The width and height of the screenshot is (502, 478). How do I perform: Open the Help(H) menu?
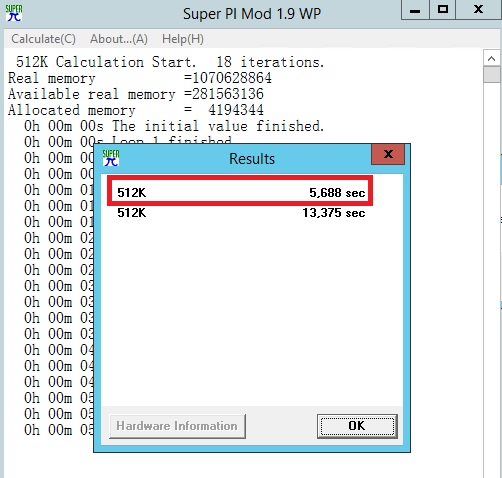(x=183, y=39)
